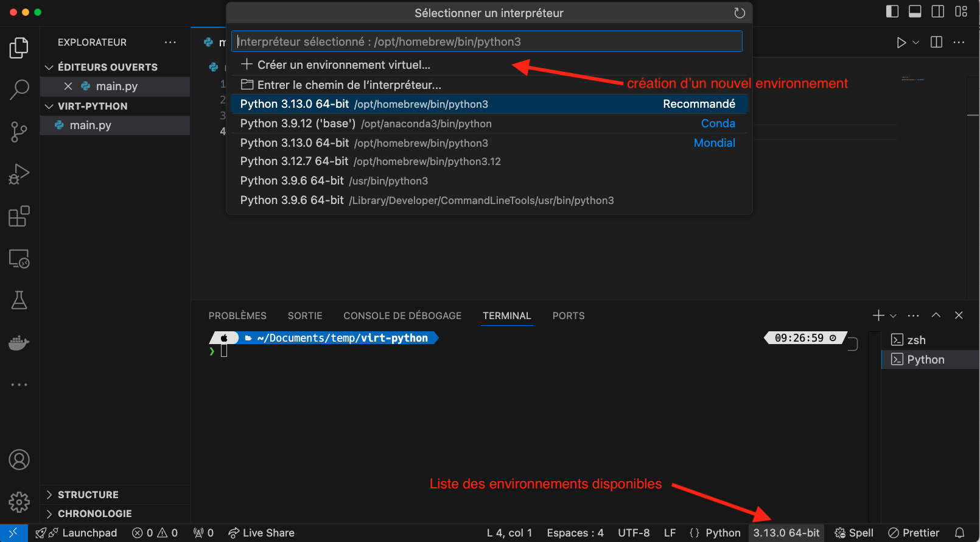
Task: Open Run and Debug view
Action: tap(19, 174)
